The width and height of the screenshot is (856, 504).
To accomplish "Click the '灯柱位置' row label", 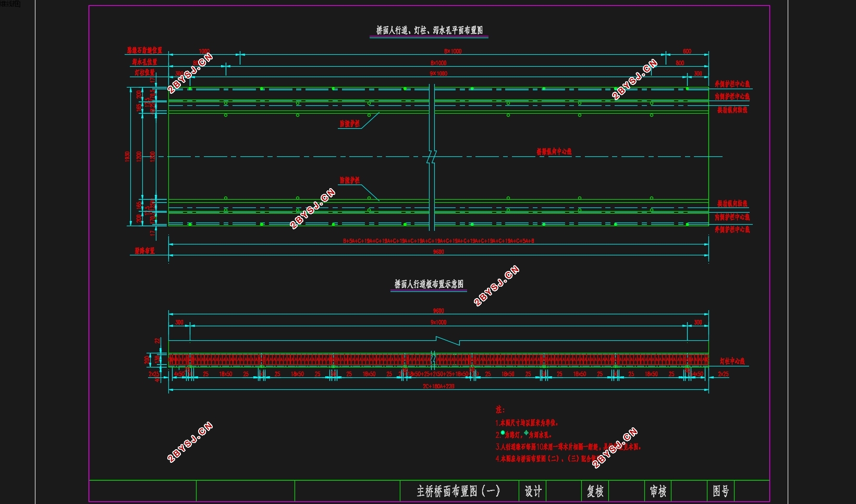I will pos(145,72).
